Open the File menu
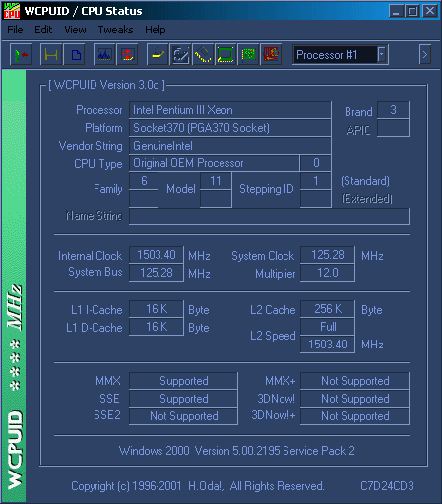The image size is (442, 504). pyautogui.click(x=15, y=30)
